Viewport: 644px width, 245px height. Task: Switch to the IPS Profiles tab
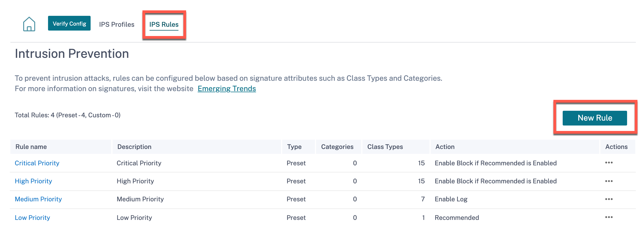coord(117,24)
